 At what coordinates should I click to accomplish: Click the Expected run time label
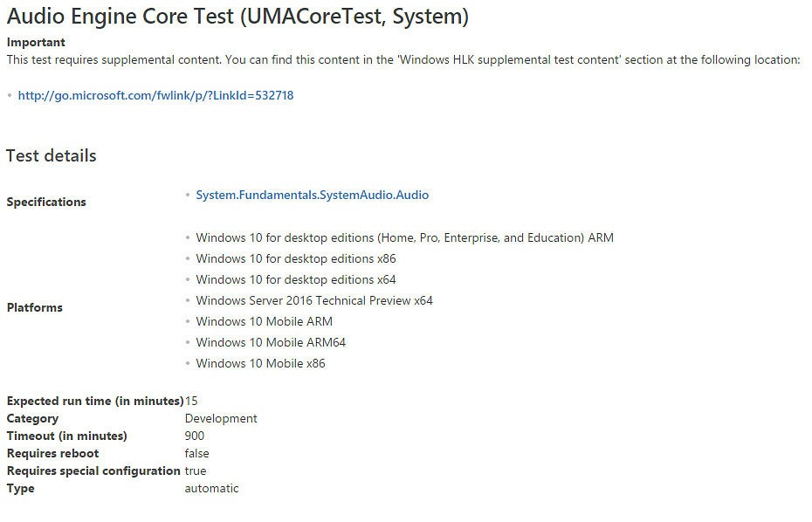[x=95, y=402]
